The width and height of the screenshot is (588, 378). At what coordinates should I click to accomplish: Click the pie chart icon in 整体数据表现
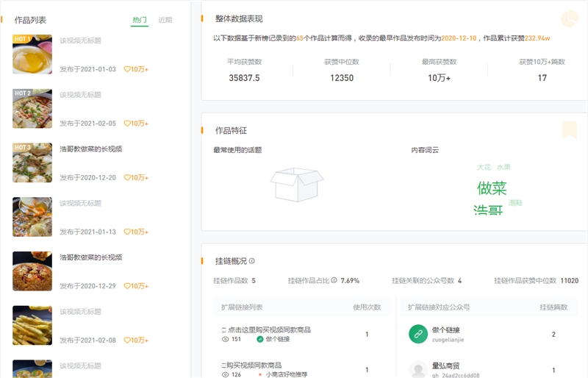click(569, 19)
